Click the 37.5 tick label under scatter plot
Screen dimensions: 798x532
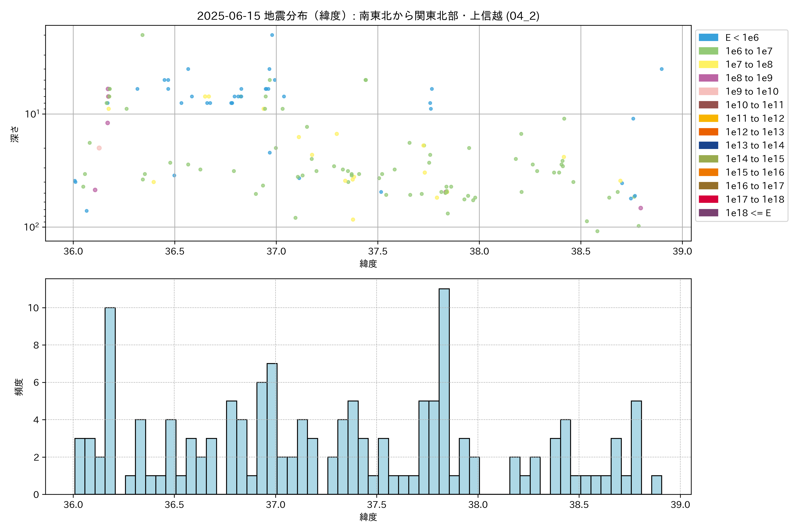tap(378, 251)
